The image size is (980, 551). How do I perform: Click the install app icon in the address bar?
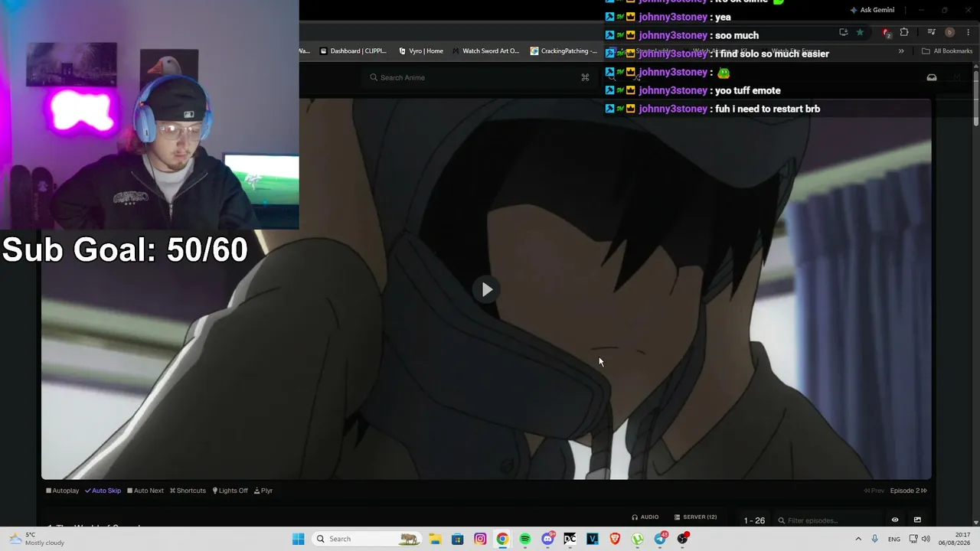843,32
